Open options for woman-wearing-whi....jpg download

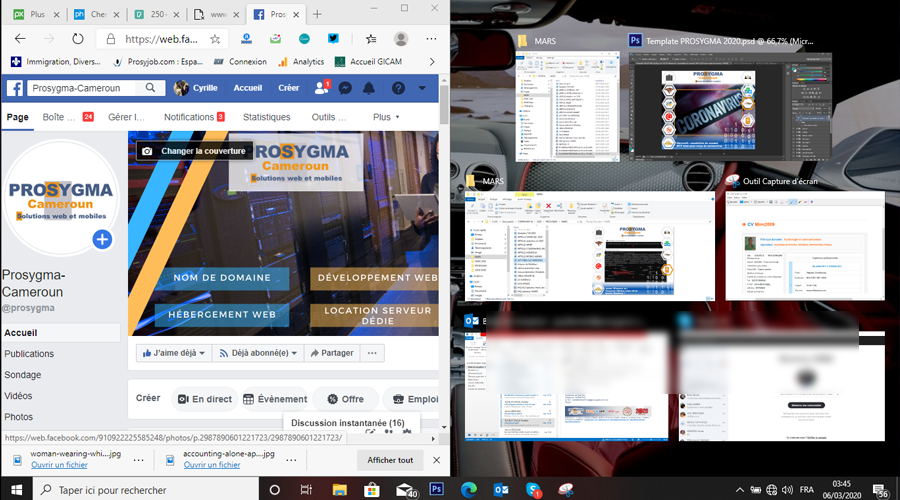[138, 460]
